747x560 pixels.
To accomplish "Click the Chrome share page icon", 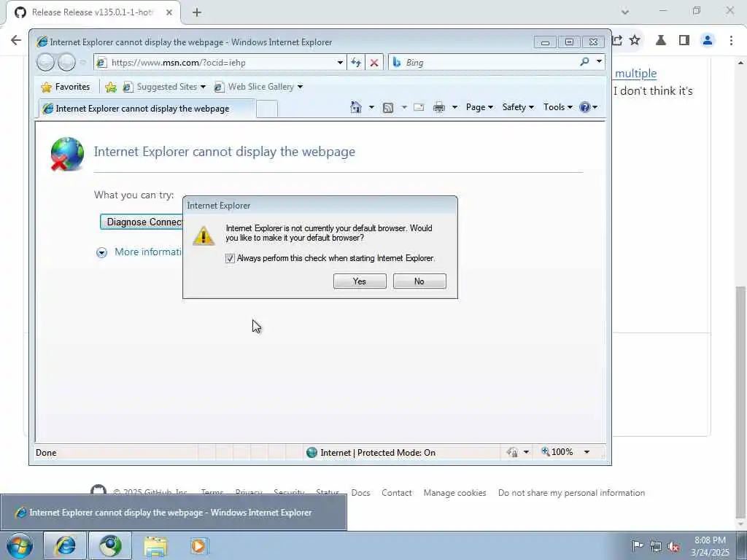I will [617, 40].
